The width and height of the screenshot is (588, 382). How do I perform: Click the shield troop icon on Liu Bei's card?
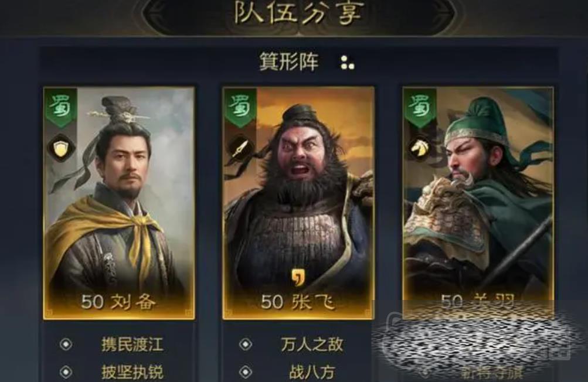click(x=62, y=148)
